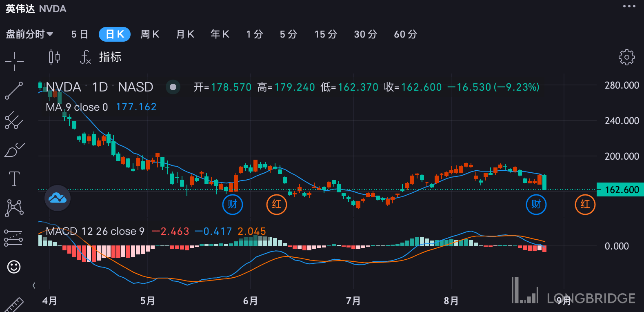Open the candlestick chart style picker
The height and width of the screenshot is (312, 644).
[x=54, y=57]
